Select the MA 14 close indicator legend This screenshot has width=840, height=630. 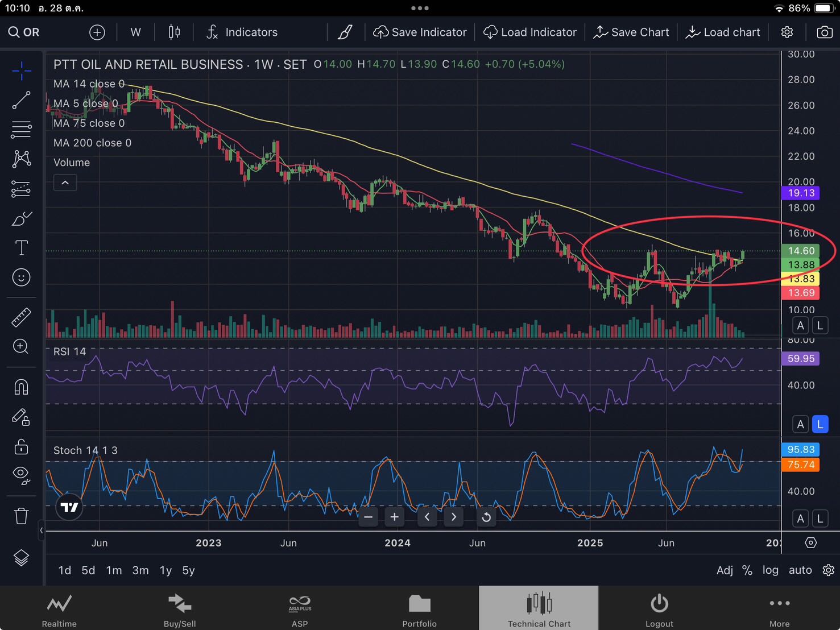(89, 84)
